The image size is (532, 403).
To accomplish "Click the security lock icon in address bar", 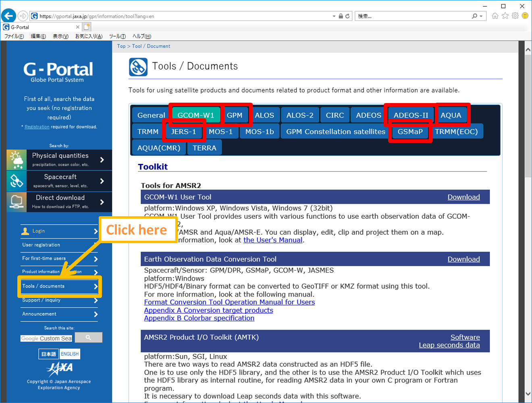I will 341,16.
